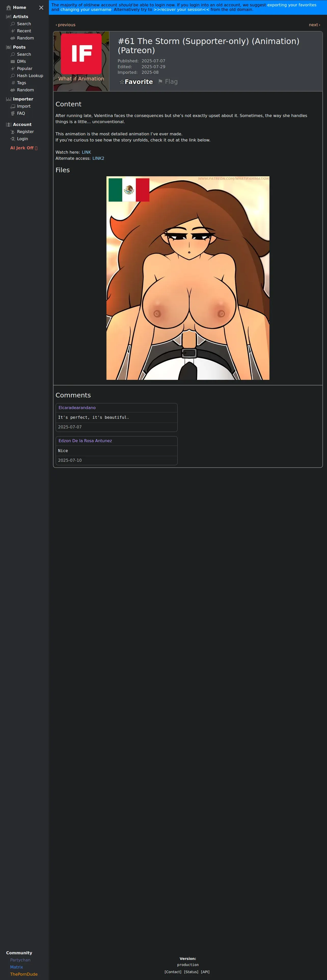Click published date '2025-07-07' in header
Viewport: 327px width, 980px height.
coord(153,61)
